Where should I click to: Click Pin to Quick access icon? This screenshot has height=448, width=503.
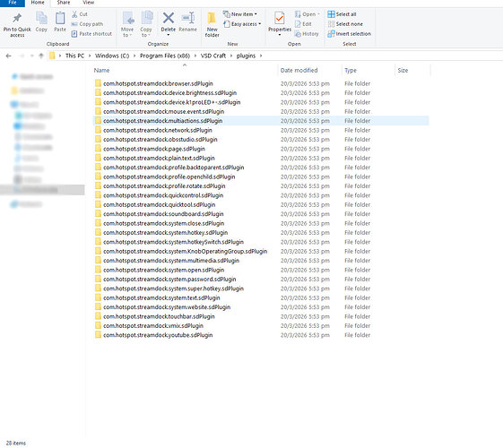[x=17, y=18]
